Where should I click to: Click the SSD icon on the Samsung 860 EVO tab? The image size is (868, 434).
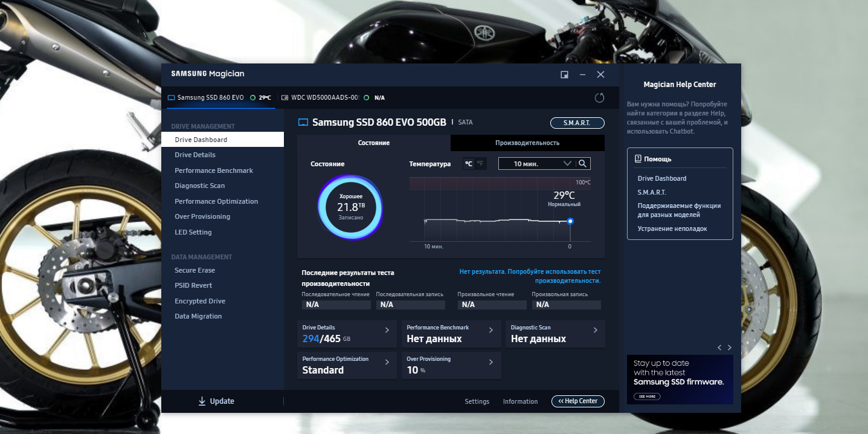point(171,97)
